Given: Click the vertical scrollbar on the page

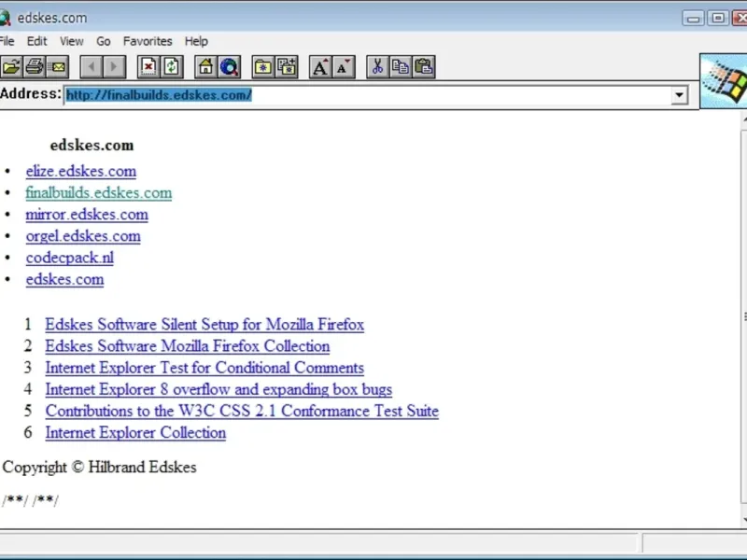Looking at the screenshot, I should click(x=743, y=318).
